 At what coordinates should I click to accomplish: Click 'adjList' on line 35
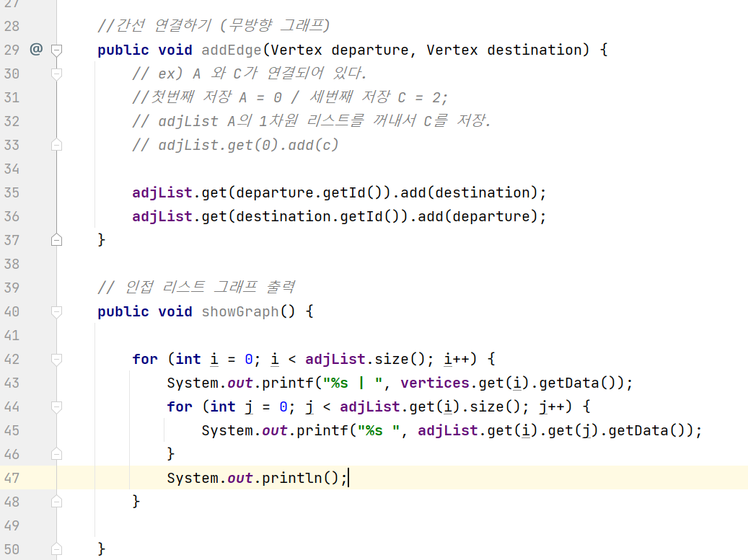(162, 192)
